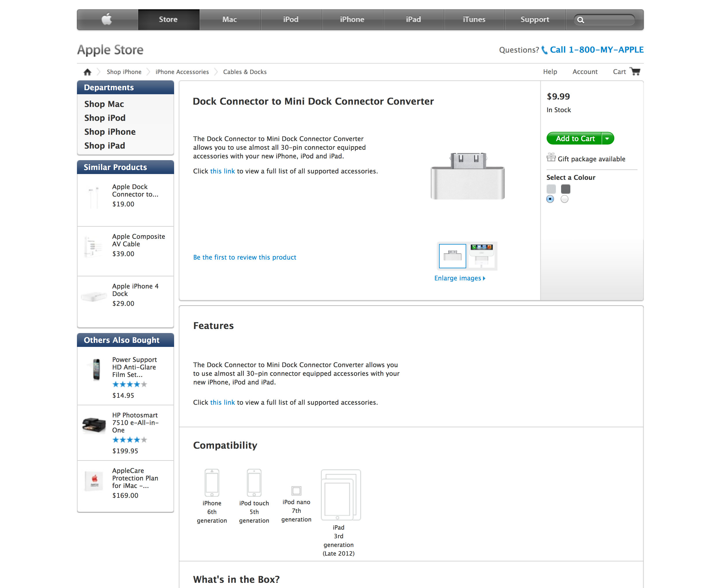Click the HP Photosmart printer image
Screen dimensions: 719x588
coord(94,425)
